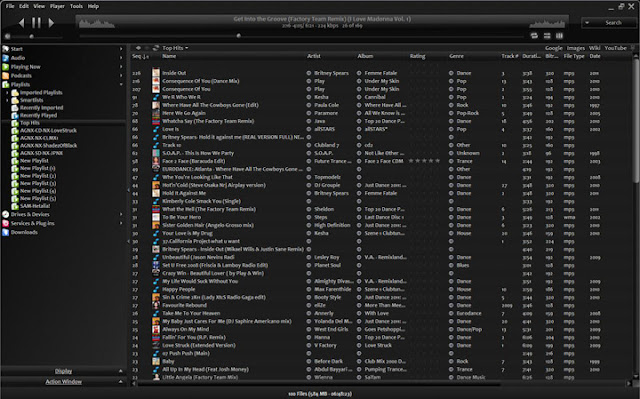640x399 pixels.
Task: Click the Google lookup link
Action: coord(554,48)
